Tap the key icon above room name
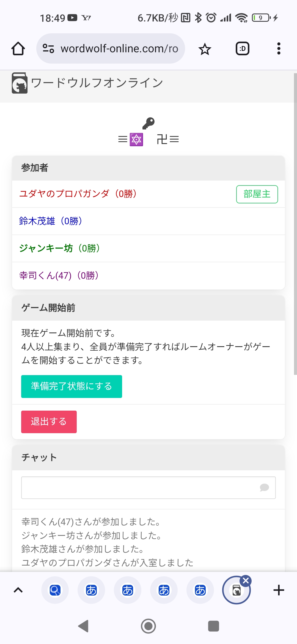 (148, 123)
